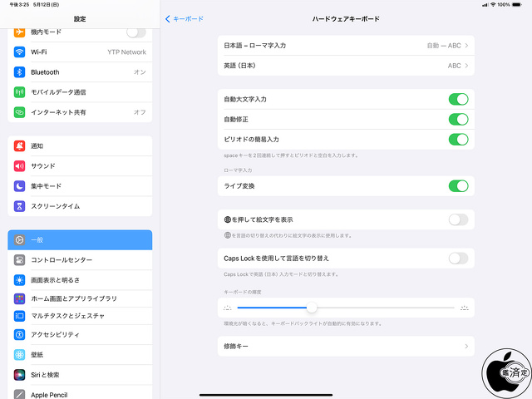Tap the red 通知 bell icon
This screenshot has width=532, height=399.
tap(19, 146)
